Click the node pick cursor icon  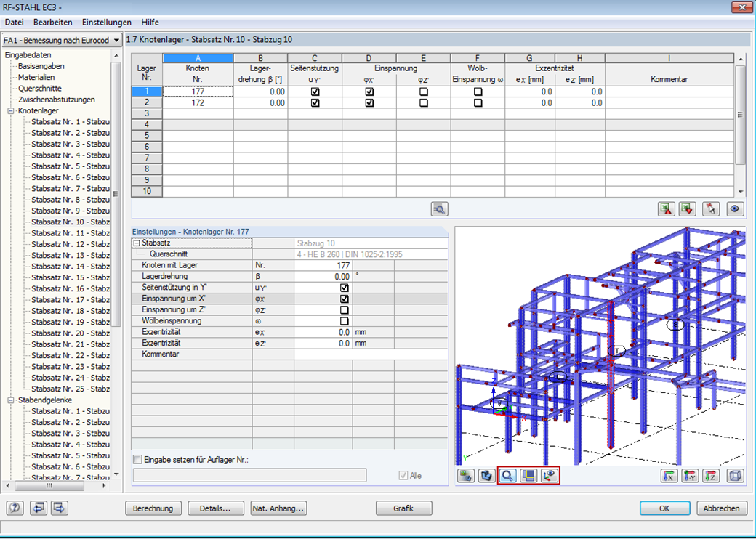click(711, 209)
